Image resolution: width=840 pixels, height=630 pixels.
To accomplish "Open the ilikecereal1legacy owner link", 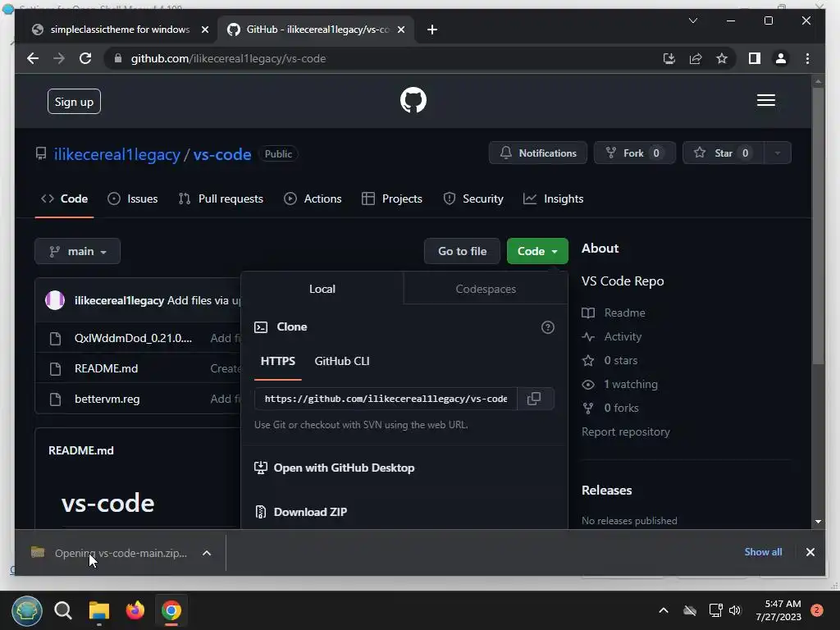I will pyautogui.click(x=116, y=154).
